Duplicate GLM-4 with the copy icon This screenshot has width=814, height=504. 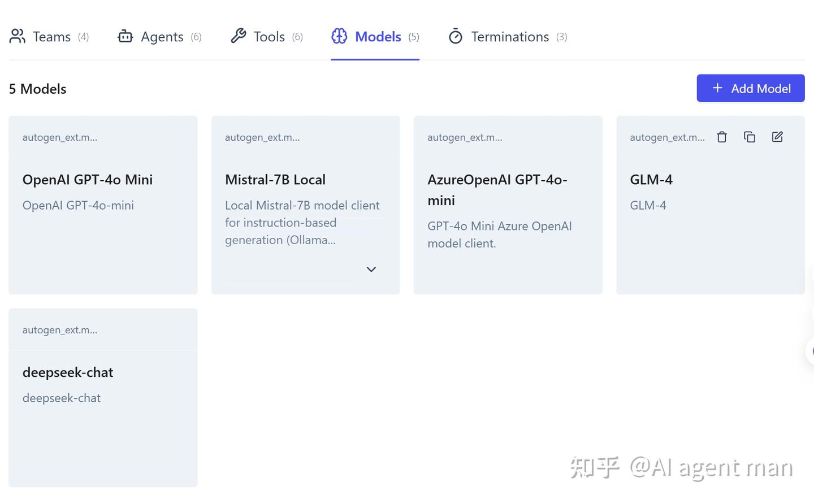[x=750, y=137]
